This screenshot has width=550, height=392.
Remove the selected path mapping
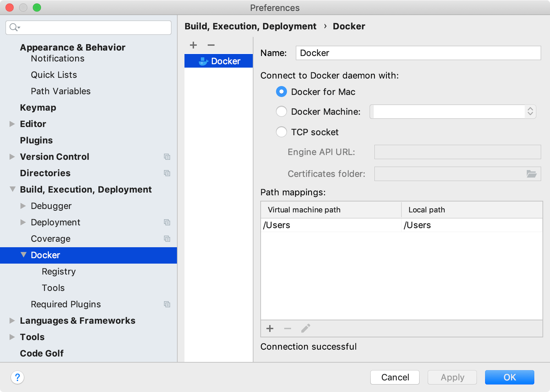point(288,328)
